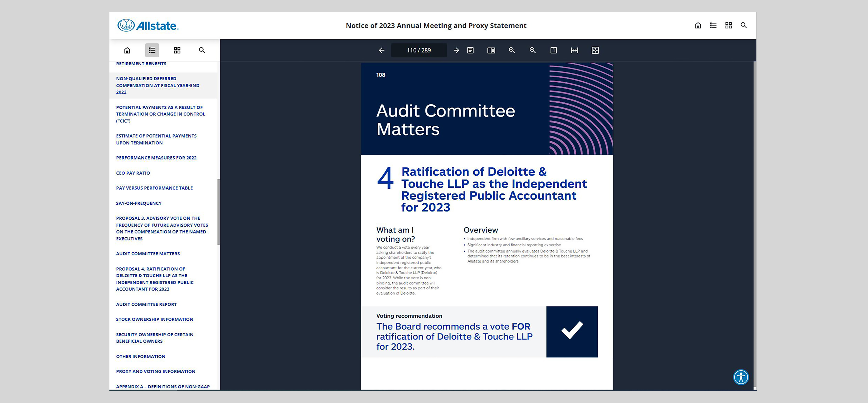The height and width of the screenshot is (403, 868).
Task: Open thumbnails grid icon in top header
Action: (728, 25)
